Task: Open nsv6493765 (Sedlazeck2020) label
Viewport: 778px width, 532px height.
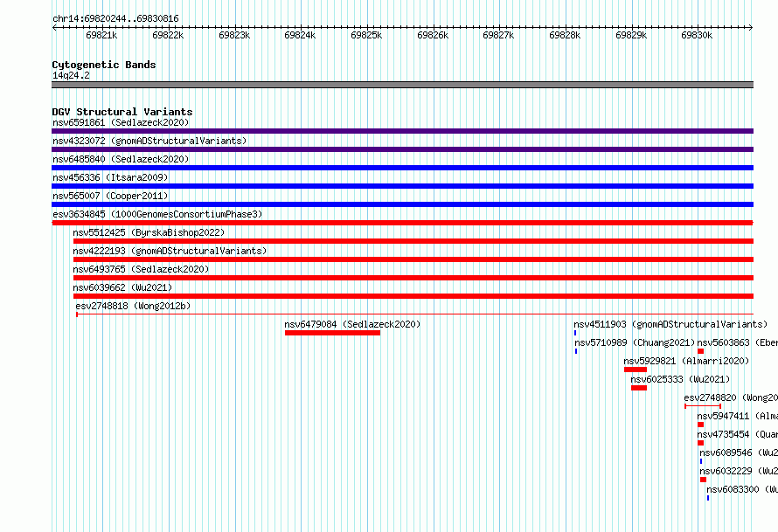Action: [x=141, y=269]
